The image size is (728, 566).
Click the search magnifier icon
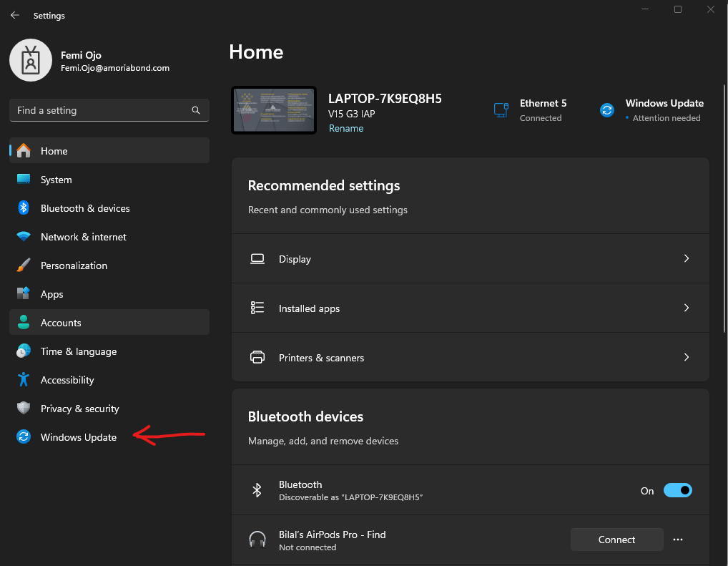pos(196,110)
